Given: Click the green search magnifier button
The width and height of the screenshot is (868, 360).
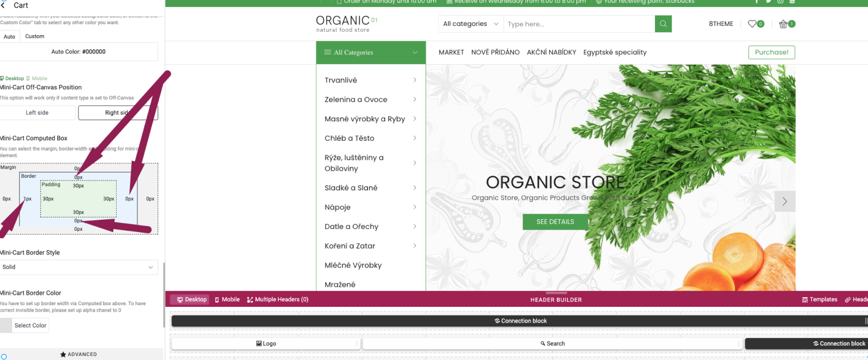Looking at the screenshot, I should 663,24.
